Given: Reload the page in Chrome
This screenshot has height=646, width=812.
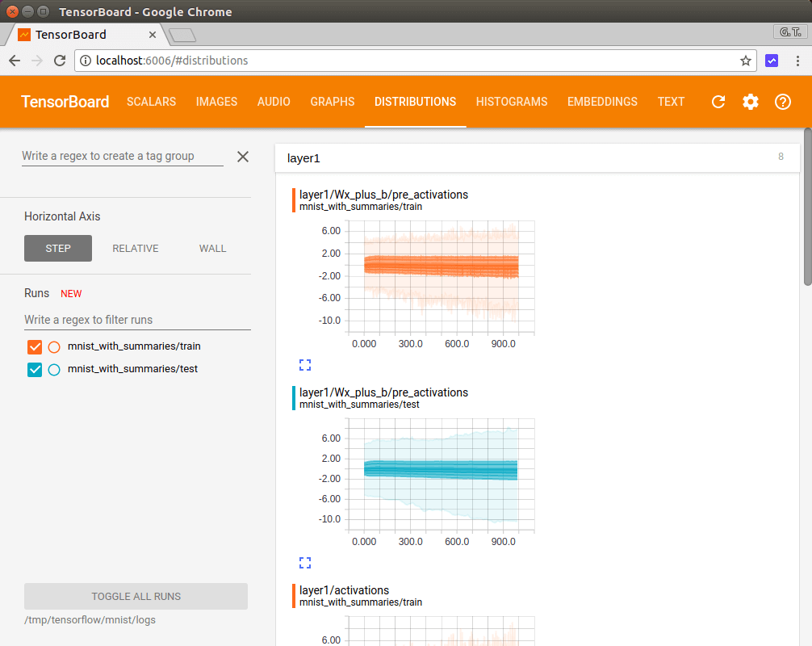Looking at the screenshot, I should tap(60, 61).
